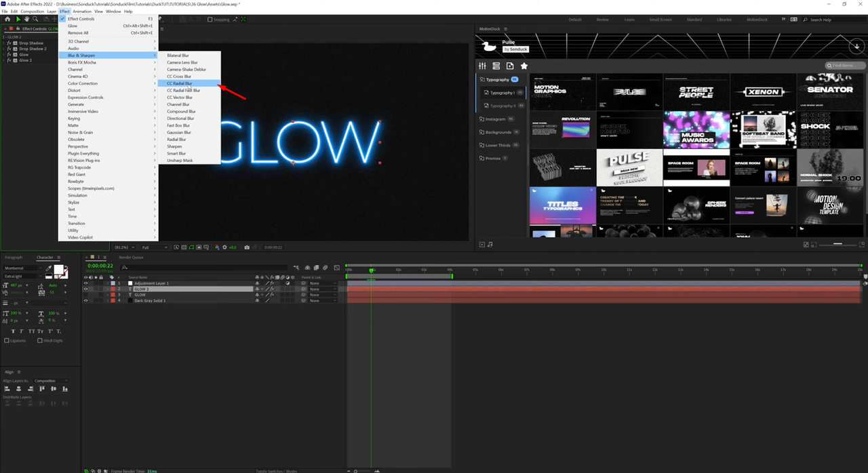This screenshot has height=473, width=868.
Task: Open the Color Correction effect submenu
Action: (x=107, y=83)
